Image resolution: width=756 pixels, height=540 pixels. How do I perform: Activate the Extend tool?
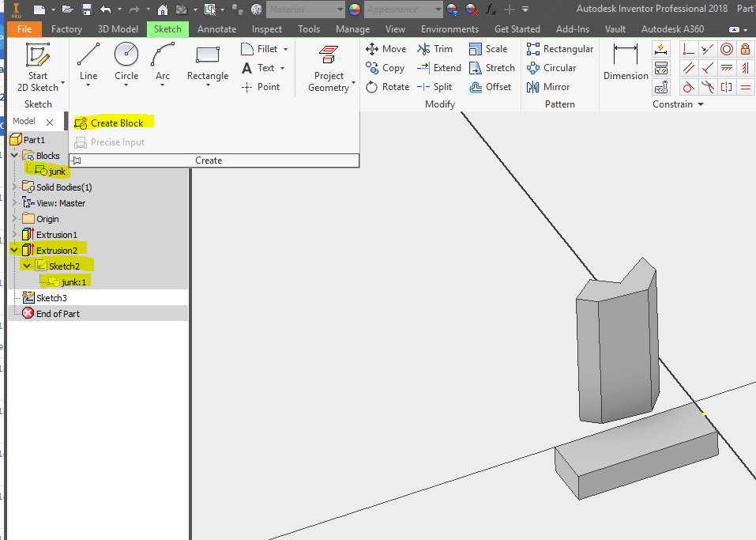click(x=439, y=68)
